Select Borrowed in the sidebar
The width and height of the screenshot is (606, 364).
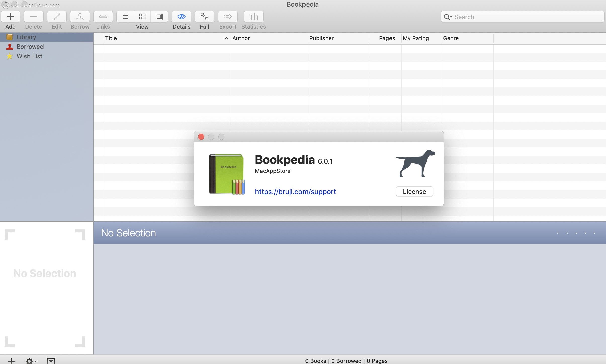click(47, 47)
